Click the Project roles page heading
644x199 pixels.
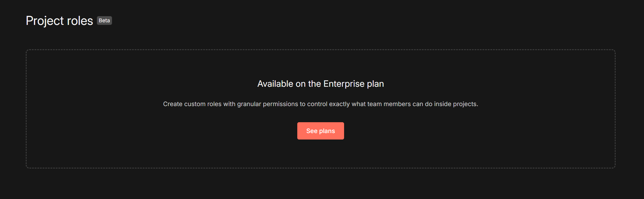(x=59, y=21)
